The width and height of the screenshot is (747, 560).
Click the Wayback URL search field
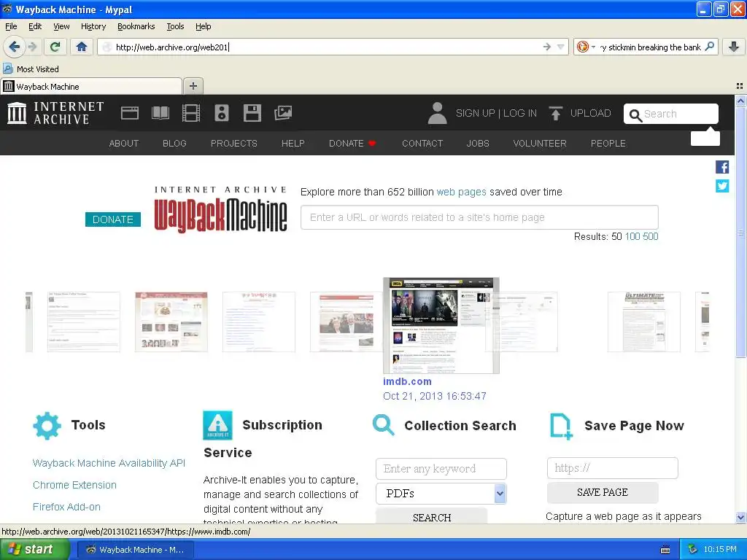479,217
